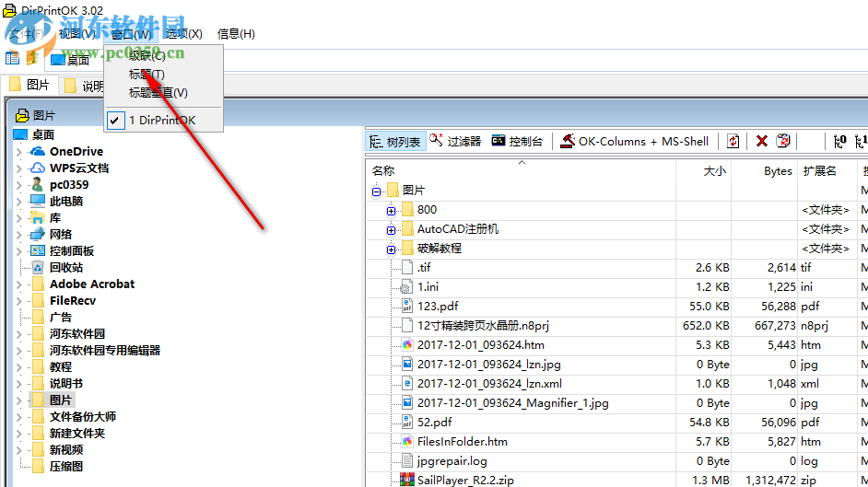Expand the 文件备份大师 tree node
Viewport: 868px width, 487px height.
[x=19, y=417]
